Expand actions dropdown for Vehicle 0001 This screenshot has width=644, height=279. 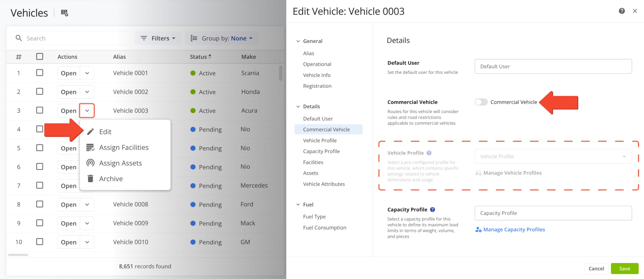click(x=87, y=73)
